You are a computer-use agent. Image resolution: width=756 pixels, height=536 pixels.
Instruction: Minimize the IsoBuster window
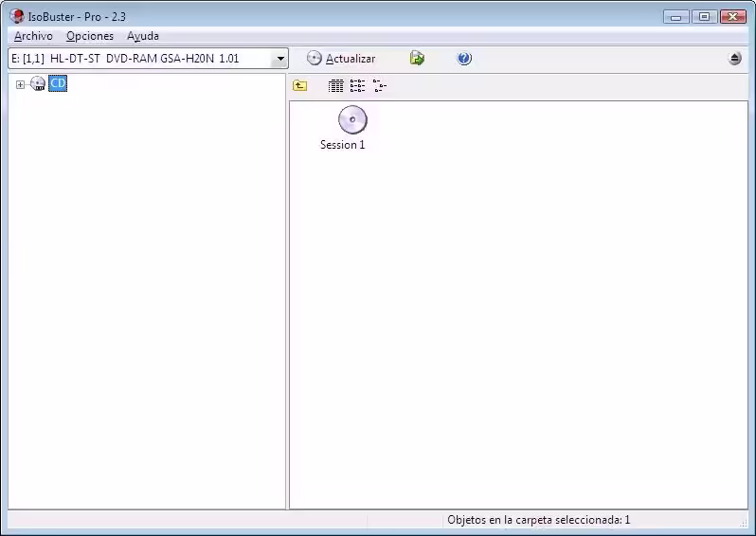click(676, 17)
